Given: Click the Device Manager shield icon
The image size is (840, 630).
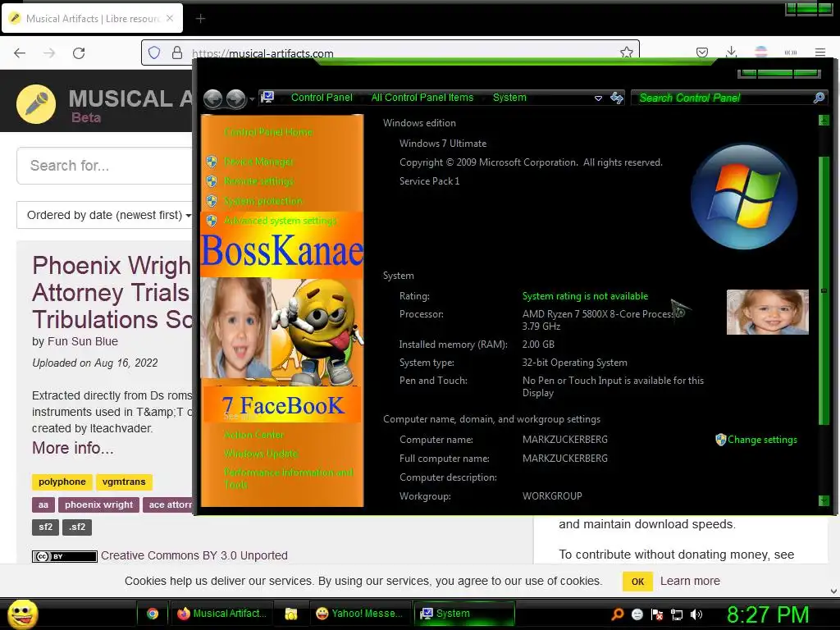Looking at the screenshot, I should click(212, 162).
